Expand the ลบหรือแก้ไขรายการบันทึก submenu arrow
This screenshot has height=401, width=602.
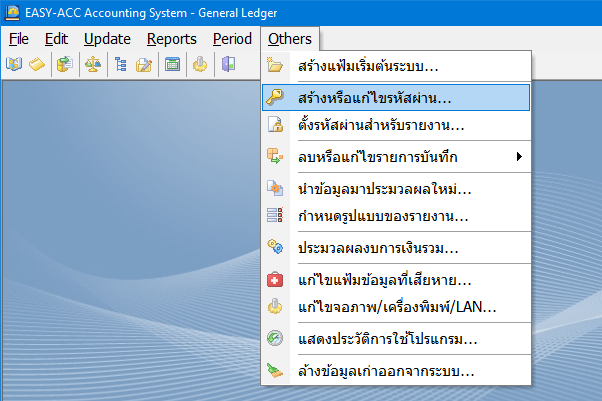click(519, 156)
